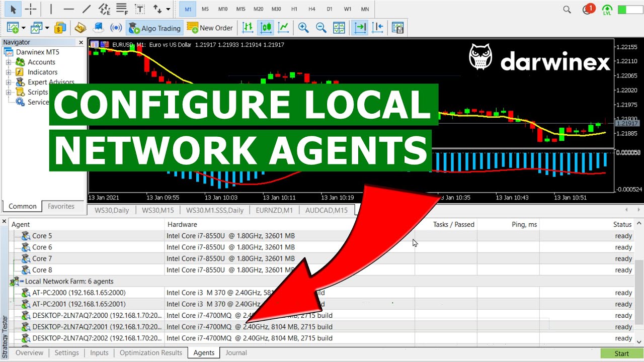Select the arrow cursor tool
Viewport: 644px width, 362px height.
coord(13,9)
